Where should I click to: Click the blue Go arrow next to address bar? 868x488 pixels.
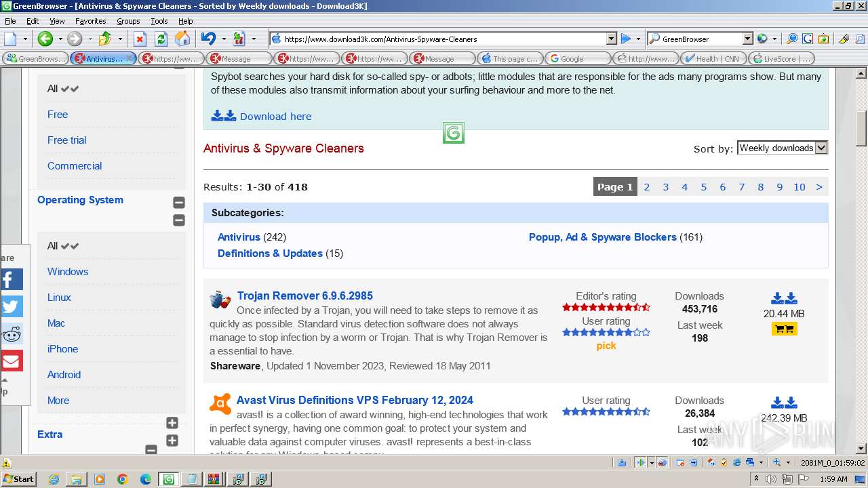[x=626, y=39]
